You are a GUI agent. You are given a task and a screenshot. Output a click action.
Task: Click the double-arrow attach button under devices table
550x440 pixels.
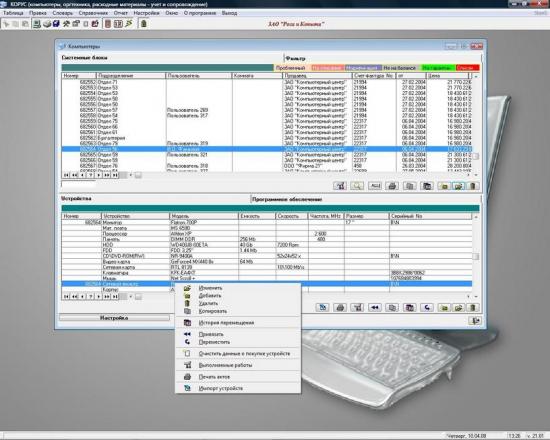[x=375, y=308]
